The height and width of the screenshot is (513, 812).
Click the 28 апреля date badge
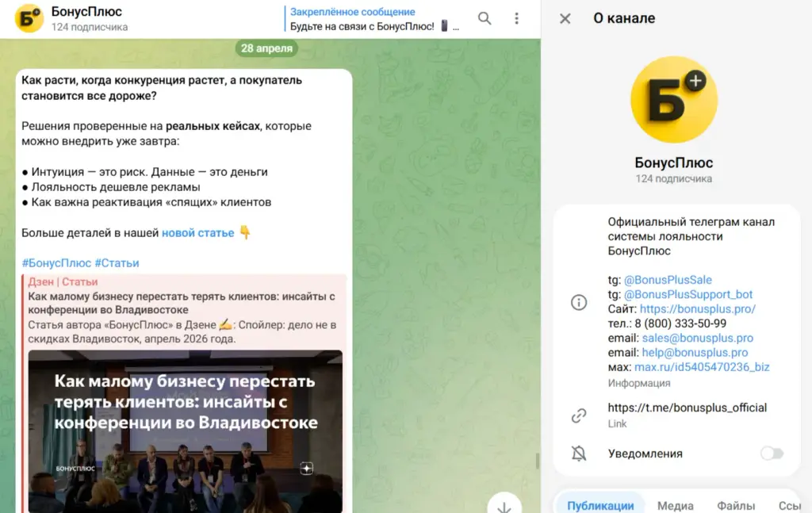pyautogui.click(x=266, y=48)
